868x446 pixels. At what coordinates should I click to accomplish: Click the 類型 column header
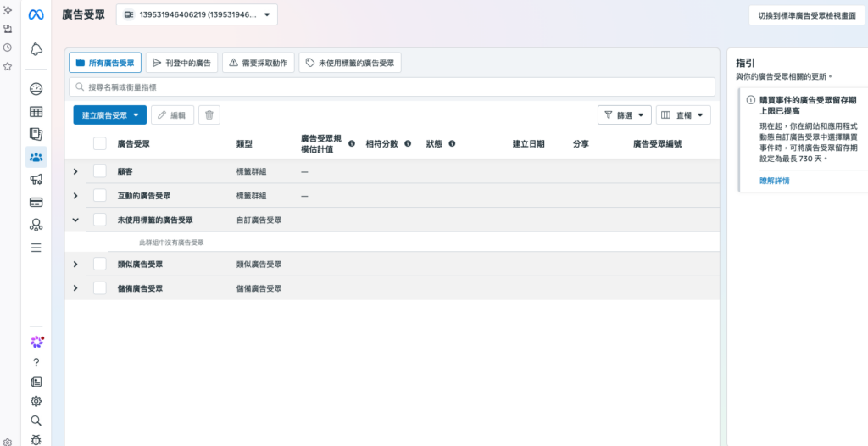[x=244, y=143]
